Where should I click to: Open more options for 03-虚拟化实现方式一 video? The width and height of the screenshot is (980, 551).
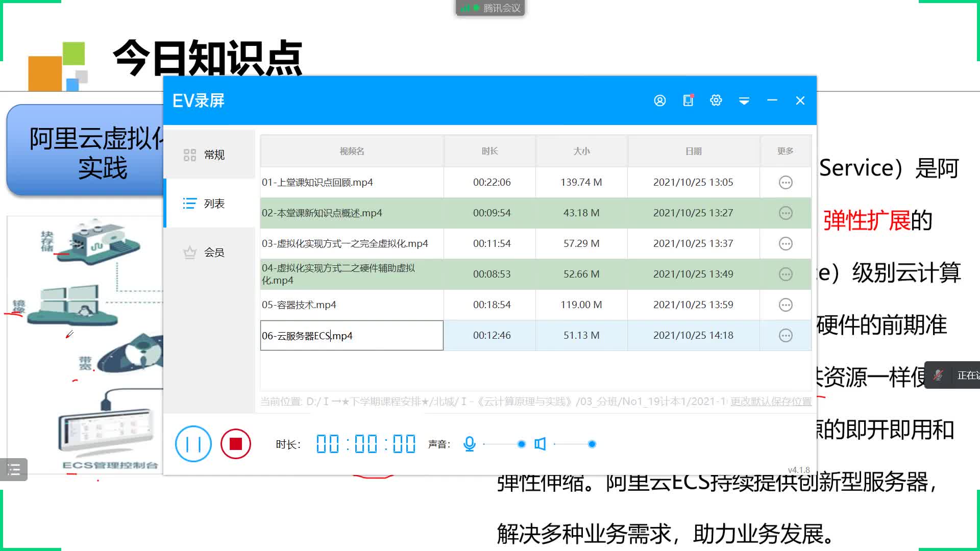786,243
